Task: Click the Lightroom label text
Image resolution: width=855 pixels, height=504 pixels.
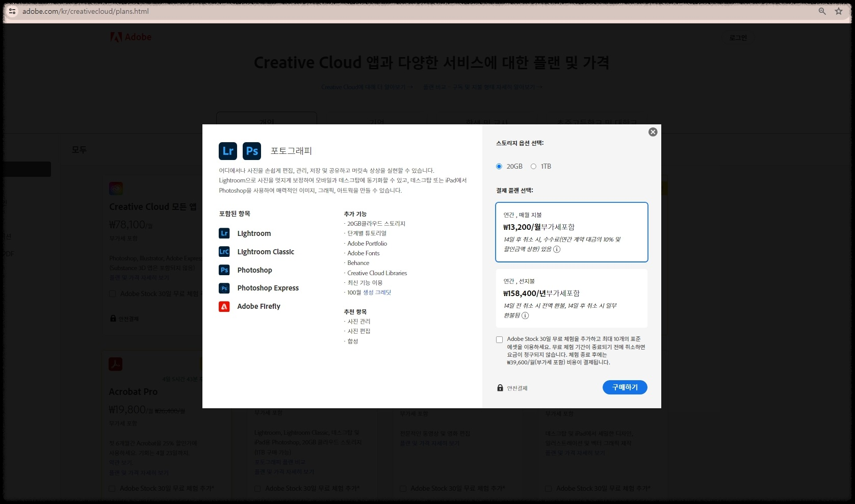Action: click(254, 233)
